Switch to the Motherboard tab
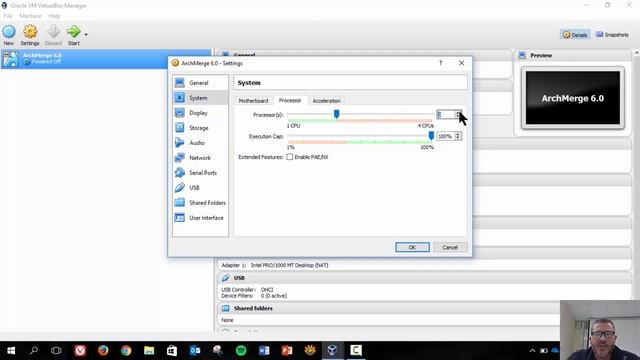The height and width of the screenshot is (360, 640). coord(253,100)
